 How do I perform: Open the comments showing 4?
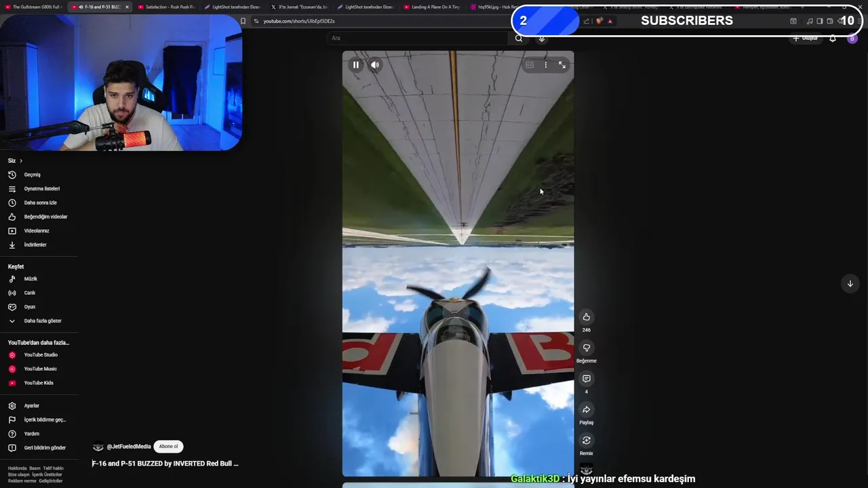coord(587,379)
